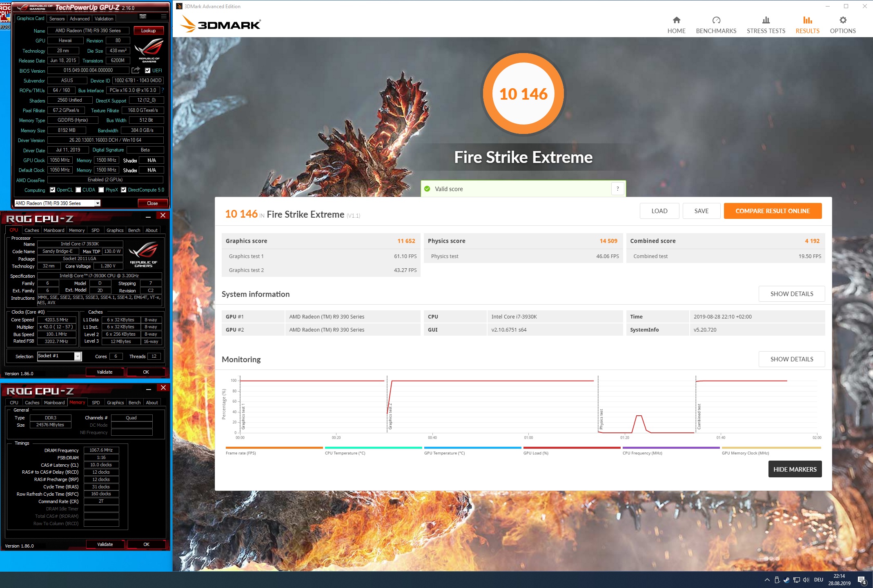Screen dimensions: 873x588
Task: Click OK in lower CPU-Z window
Action: pyautogui.click(x=146, y=544)
